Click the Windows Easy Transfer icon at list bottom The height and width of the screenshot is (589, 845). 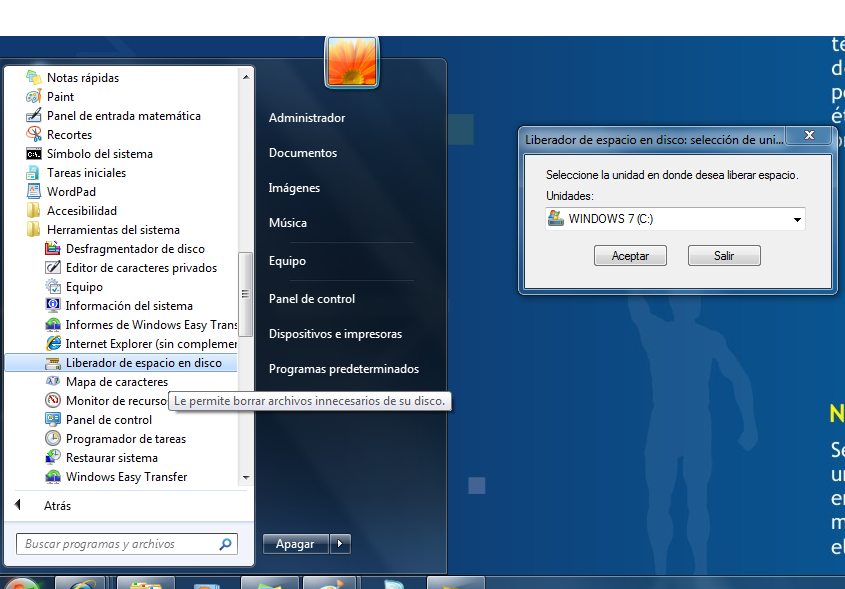(x=53, y=476)
